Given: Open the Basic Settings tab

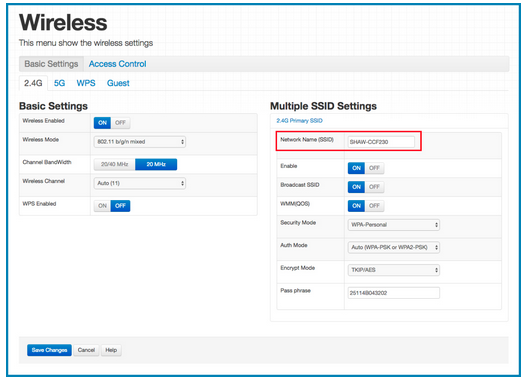Looking at the screenshot, I should tap(51, 64).
